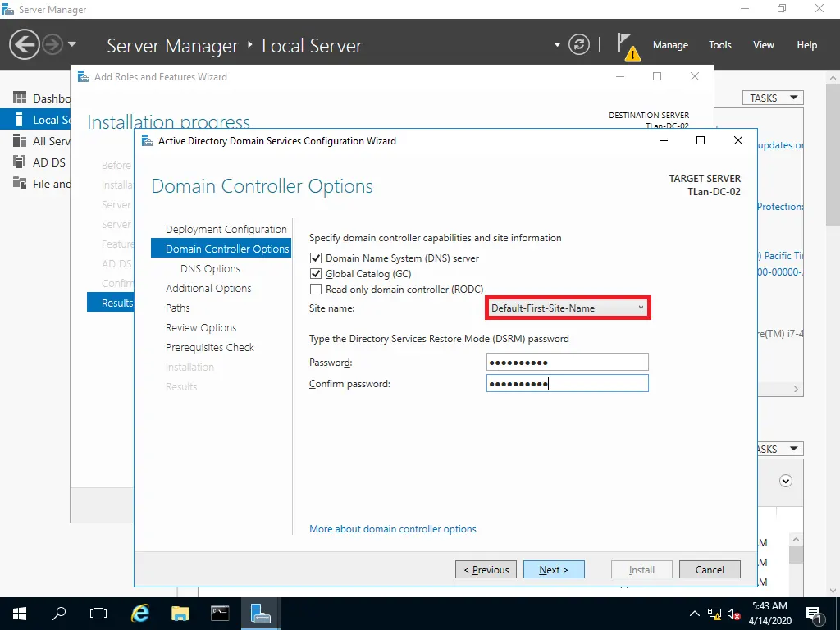The height and width of the screenshot is (630, 840).
Task: Go to Prerequisites Check step
Action: coord(210,347)
